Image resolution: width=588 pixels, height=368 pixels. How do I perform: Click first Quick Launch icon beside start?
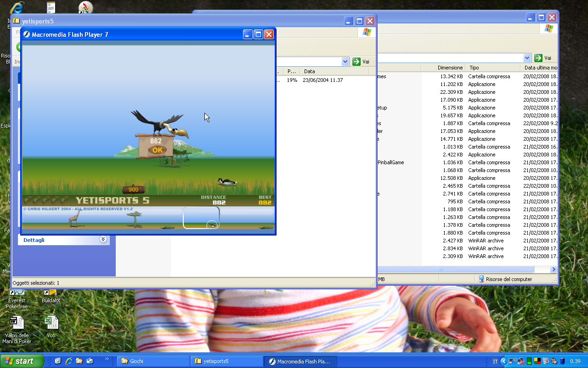[58, 361]
